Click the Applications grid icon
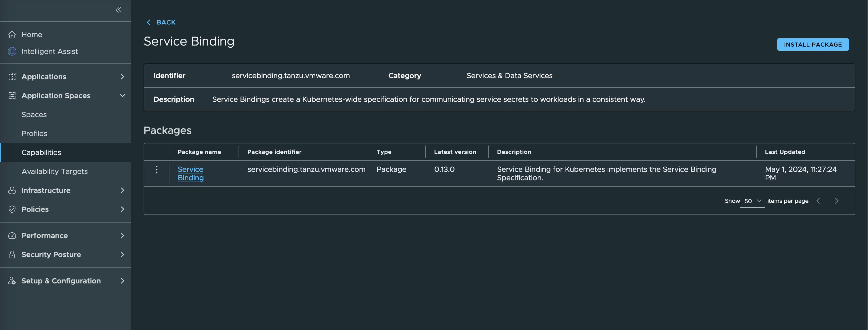 click(x=12, y=77)
